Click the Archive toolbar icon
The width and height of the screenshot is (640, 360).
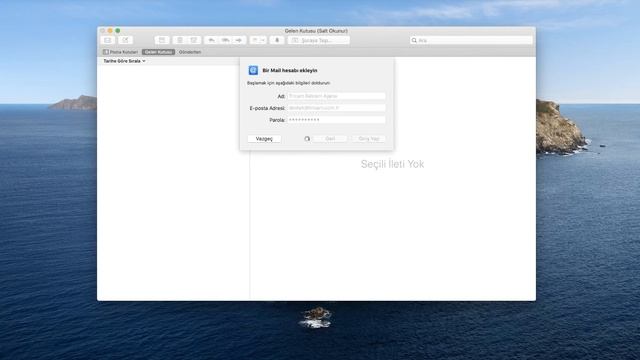pos(162,40)
